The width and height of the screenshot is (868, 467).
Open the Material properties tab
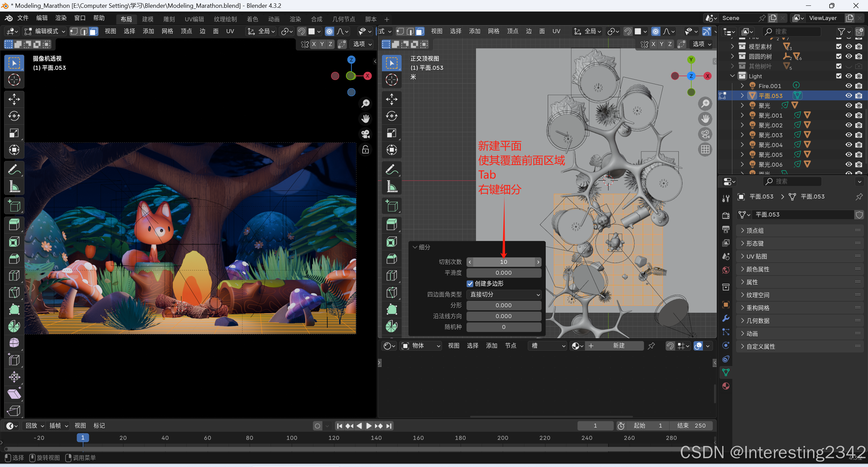tap(726, 386)
